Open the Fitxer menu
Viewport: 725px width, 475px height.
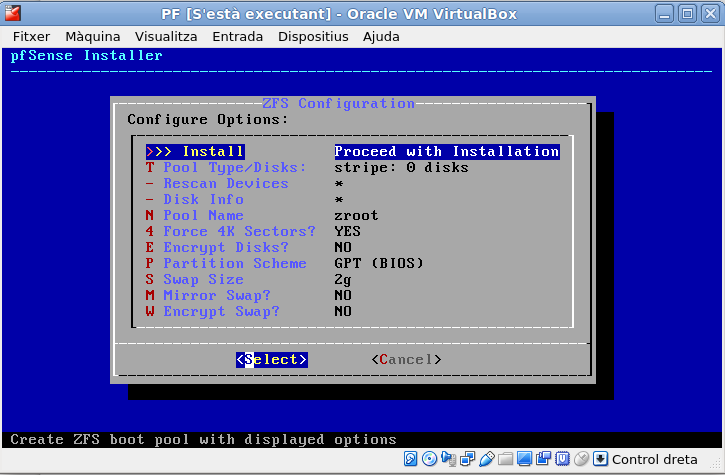31,37
